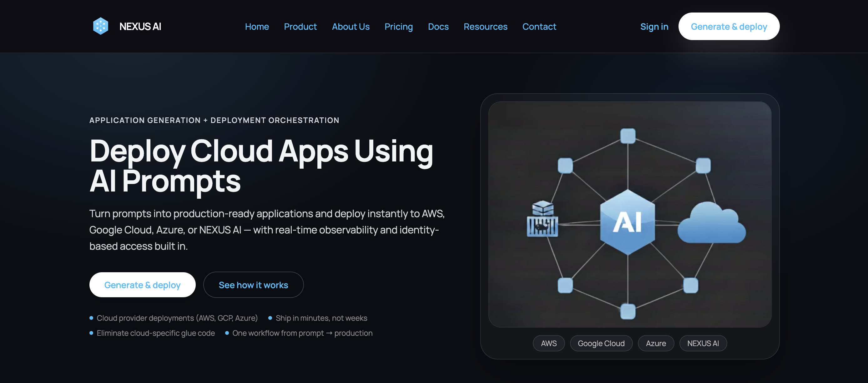Viewport: 868px width, 383px height.
Task: Open the Docs navigation item
Action: pos(438,27)
